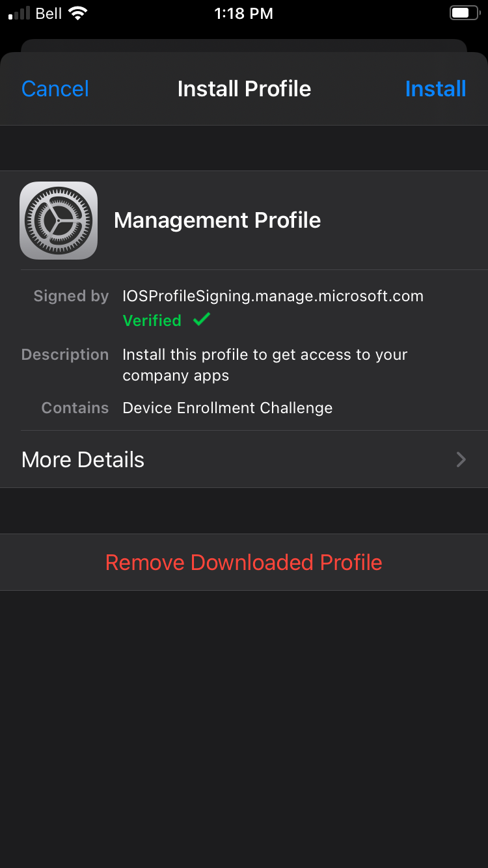
Task: Tap the Device Enrollment Challenge entry
Action: (x=228, y=408)
